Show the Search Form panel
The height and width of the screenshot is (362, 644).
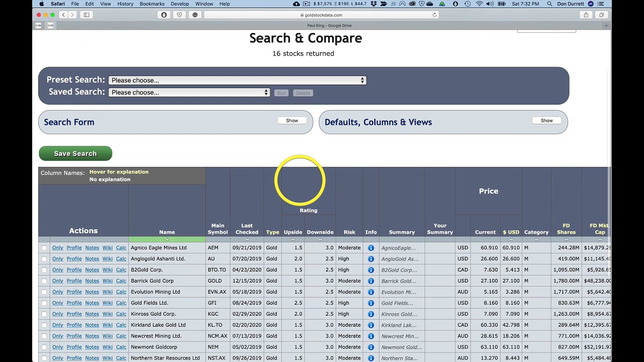(x=292, y=121)
